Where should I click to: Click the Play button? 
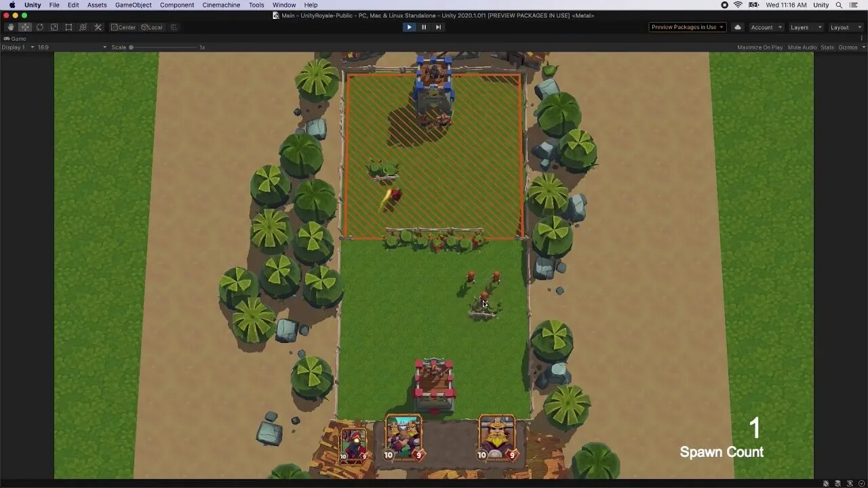[x=409, y=27]
